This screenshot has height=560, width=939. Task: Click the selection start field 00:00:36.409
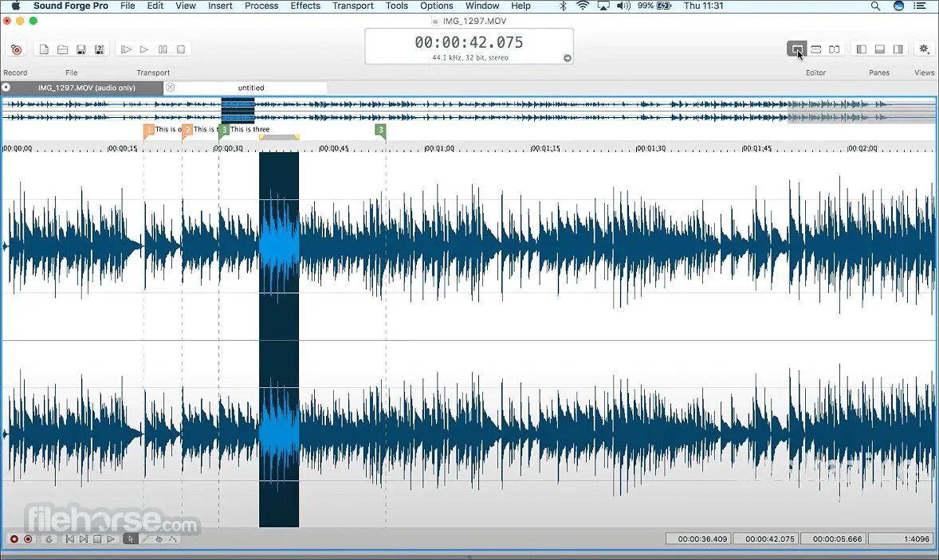pos(699,539)
